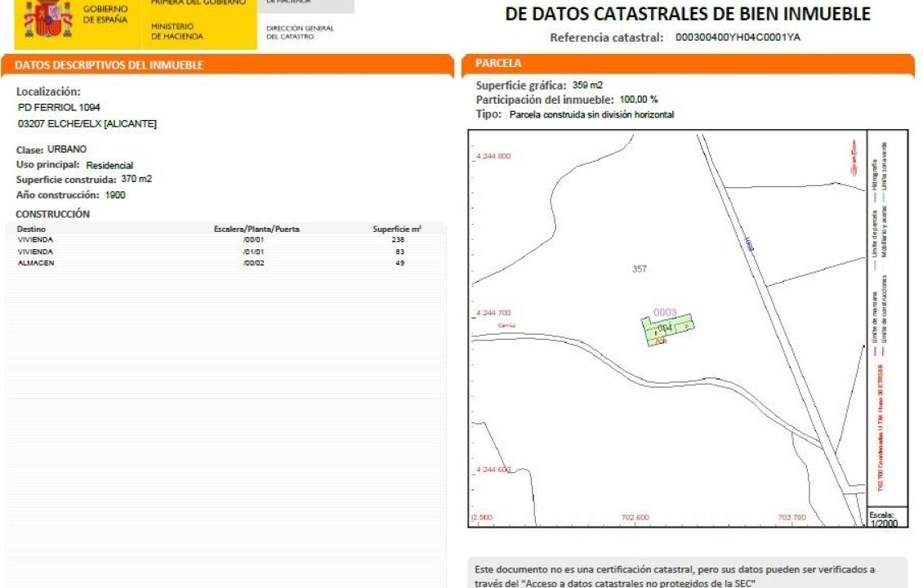Screen dimensions: 923x588
Task: Click the 'Superficie construida:' label
Action: pyautogui.click(x=66, y=180)
